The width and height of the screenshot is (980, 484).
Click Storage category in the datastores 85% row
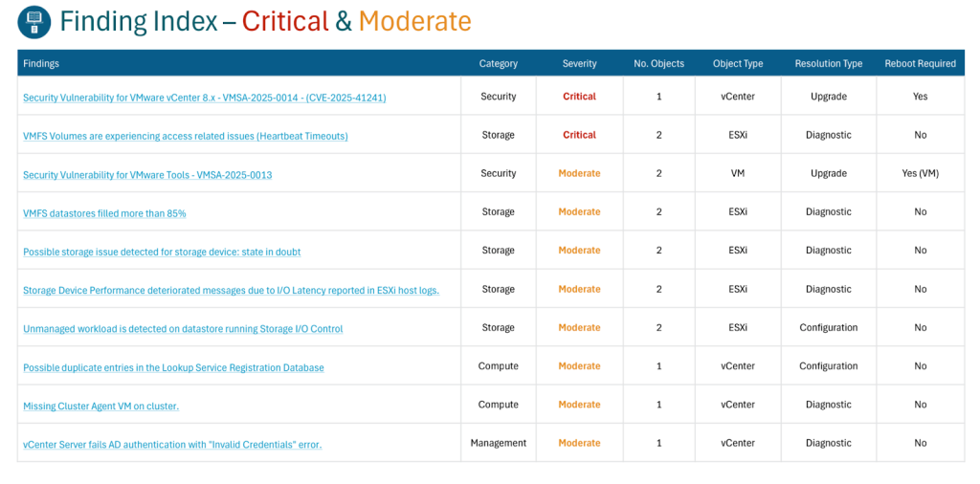pos(498,212)
